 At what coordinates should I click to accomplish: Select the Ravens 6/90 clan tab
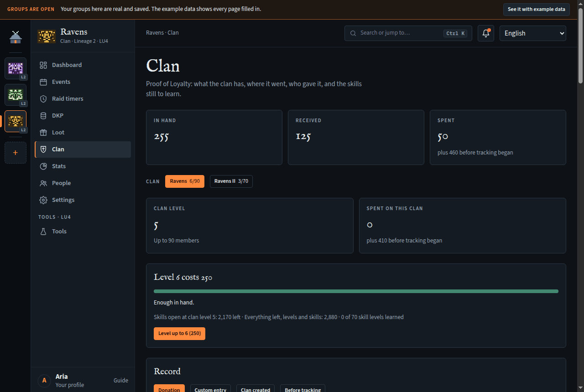coord(185,181)
